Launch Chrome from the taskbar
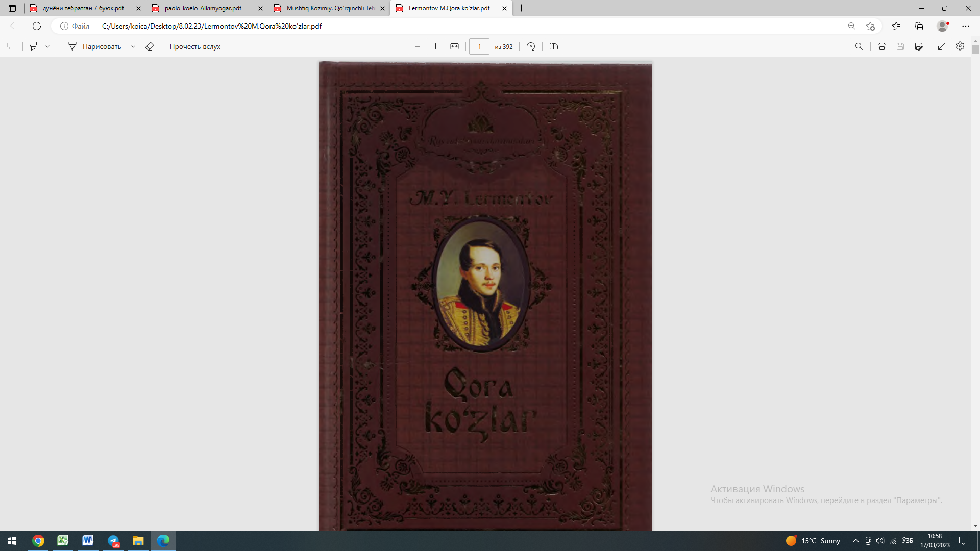Viewport: 980px width, 551px height. (x=38, y=541)
